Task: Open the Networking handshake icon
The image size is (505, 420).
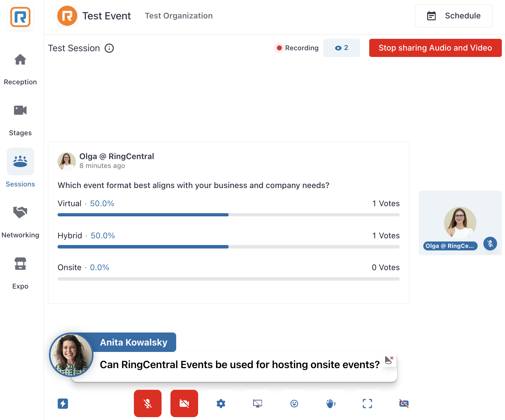Action: coord(20,212)
